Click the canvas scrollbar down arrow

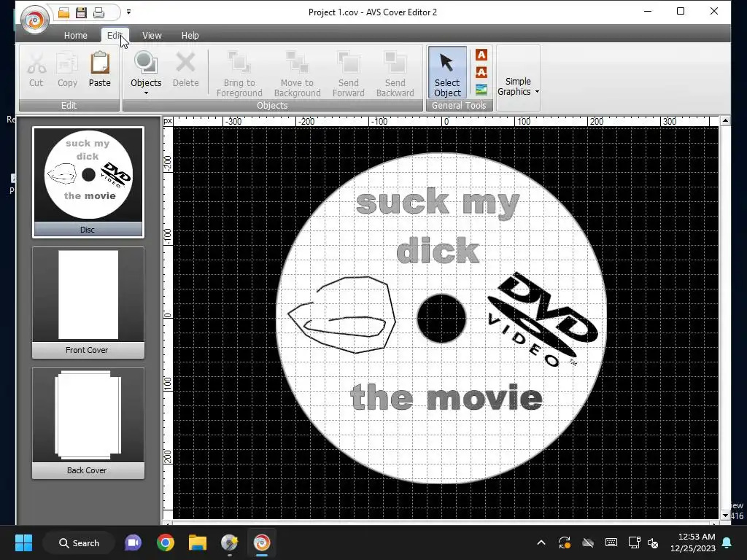[725, 516]
